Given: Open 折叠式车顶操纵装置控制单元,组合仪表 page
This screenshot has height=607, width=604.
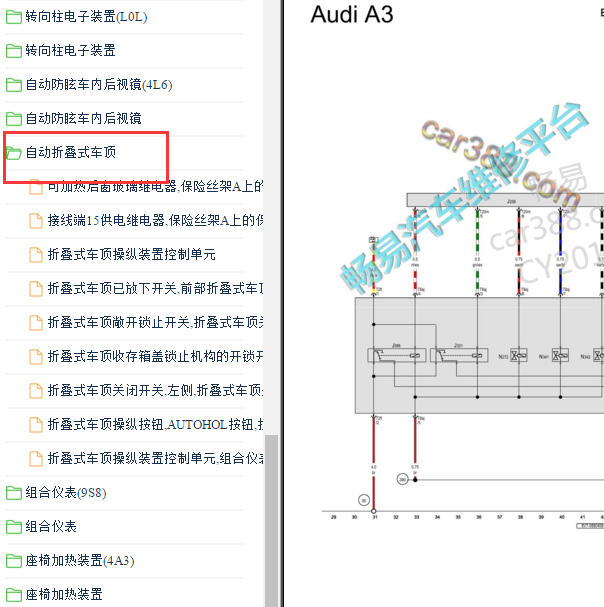Looking at the screenshot, I should pyautogui.click(x=155, y=459).
